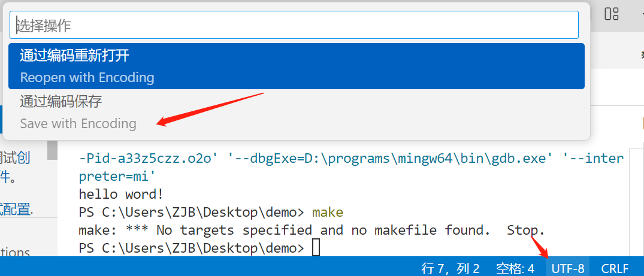Click the 'hello word!' terminal output

121,194
